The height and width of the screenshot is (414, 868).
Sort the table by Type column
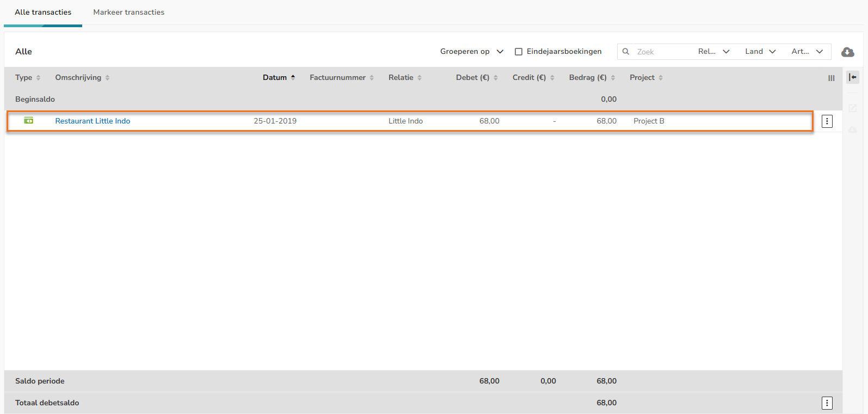(28, 78)
